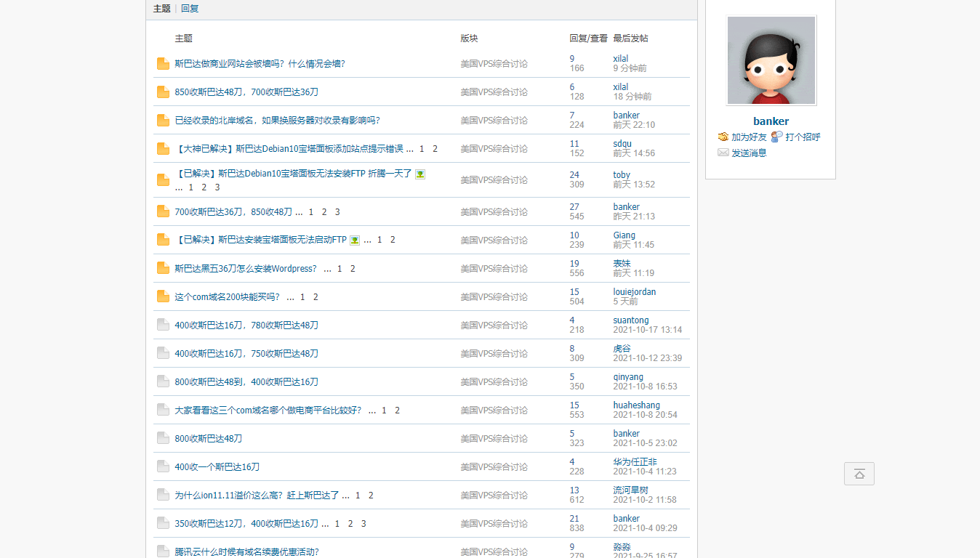This screenshot has width=980, height=558.
Task: Click image attachment icon on 无法启动FTP thread
Action: tap(355, 240)
